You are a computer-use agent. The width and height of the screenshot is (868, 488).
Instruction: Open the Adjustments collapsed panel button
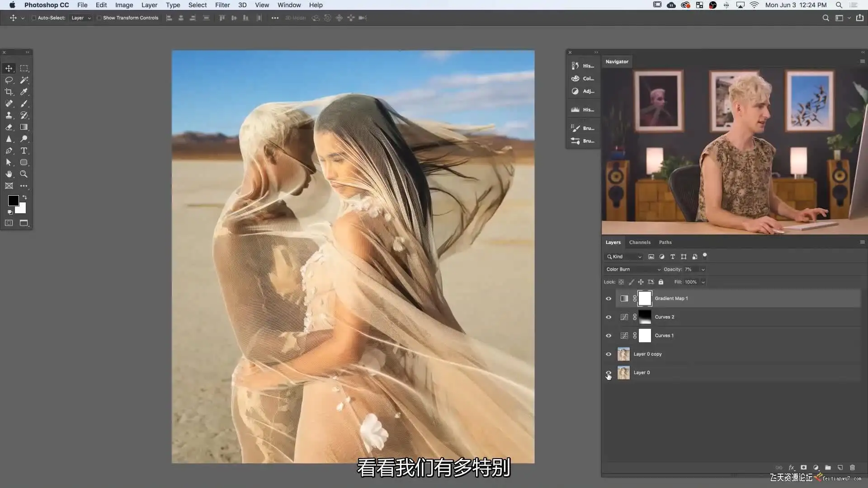583,91
